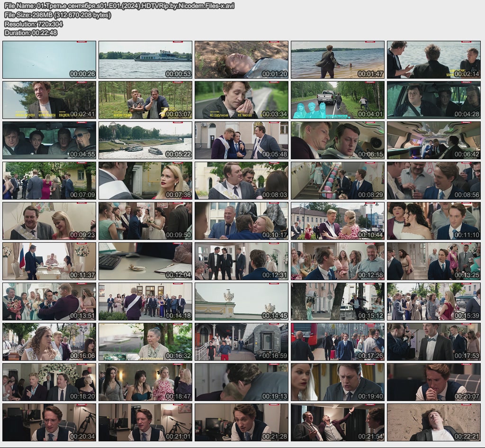
Task: Select the hugging scene at 00:10:17
Action: tap(242, 221)
